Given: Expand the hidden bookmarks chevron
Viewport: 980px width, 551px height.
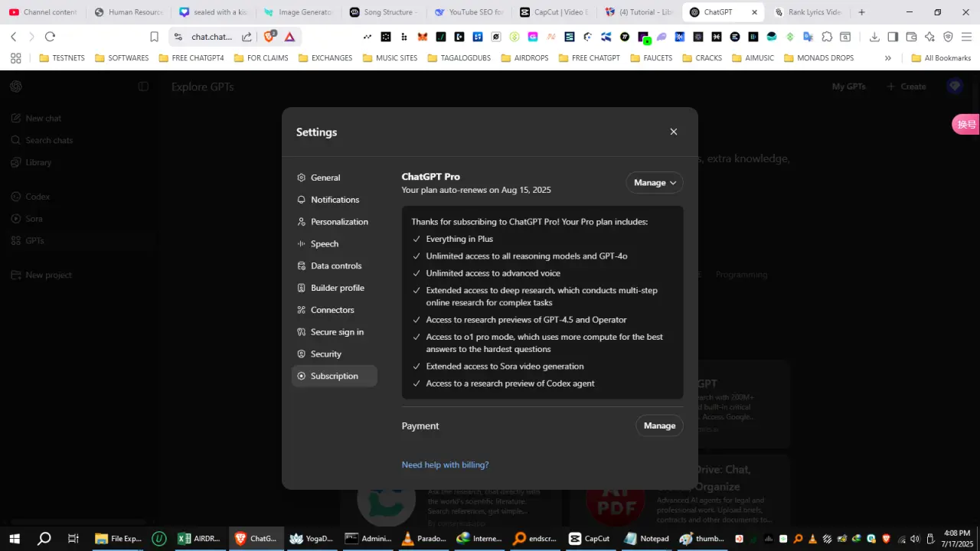Looking at the screenshot, I should point(888,58).
